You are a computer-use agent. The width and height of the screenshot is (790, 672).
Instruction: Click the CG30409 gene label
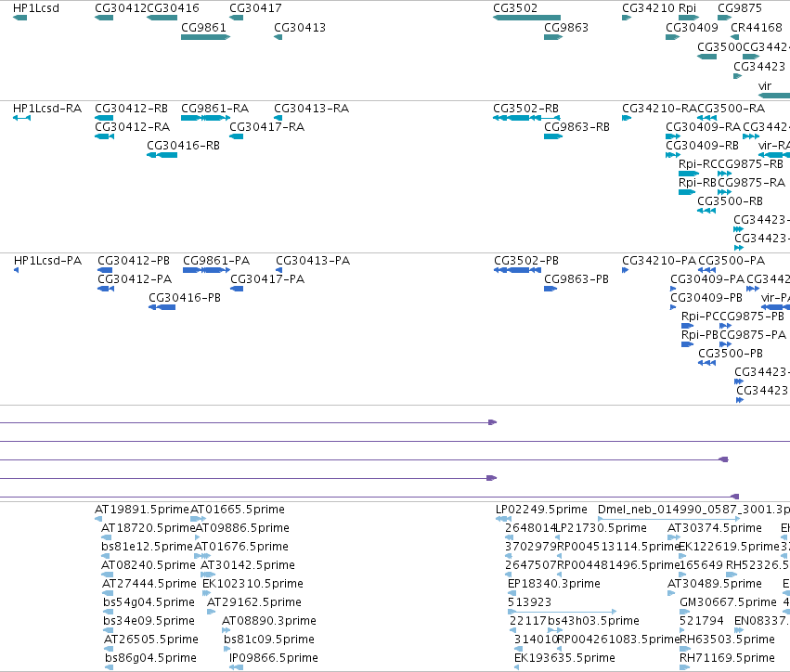(x=692, y=27)
